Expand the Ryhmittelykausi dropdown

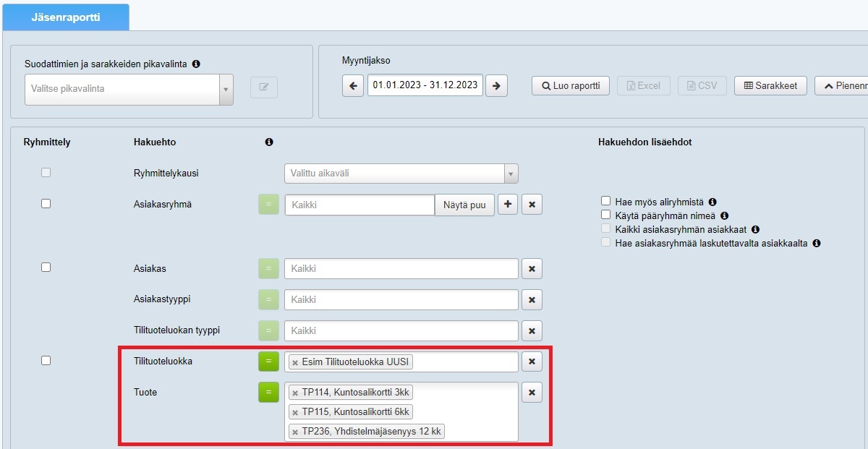[x=401, y=174]
